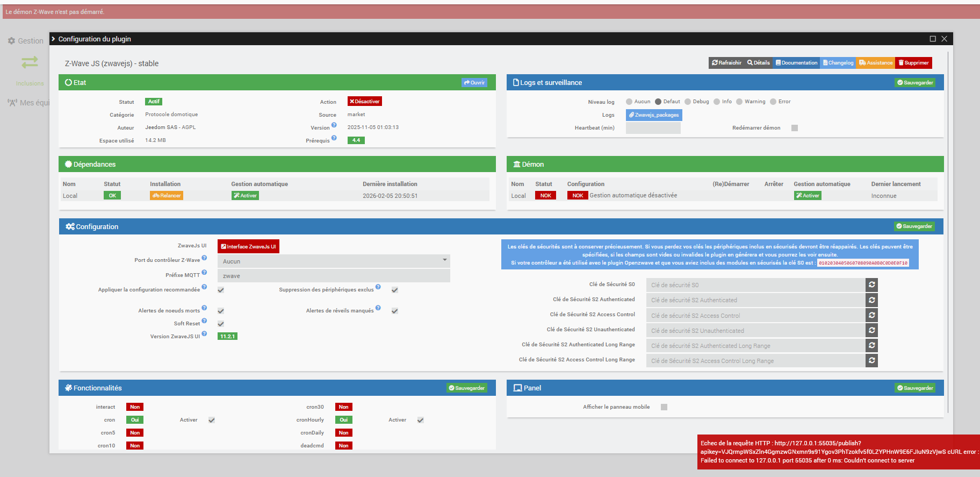Save the Configuration section
The image size is (980, 477).
point(914,226)
